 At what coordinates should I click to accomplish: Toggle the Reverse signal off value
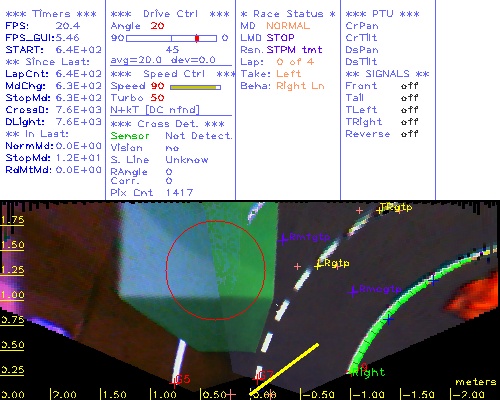pyautogui.click(x=409, y=134)
